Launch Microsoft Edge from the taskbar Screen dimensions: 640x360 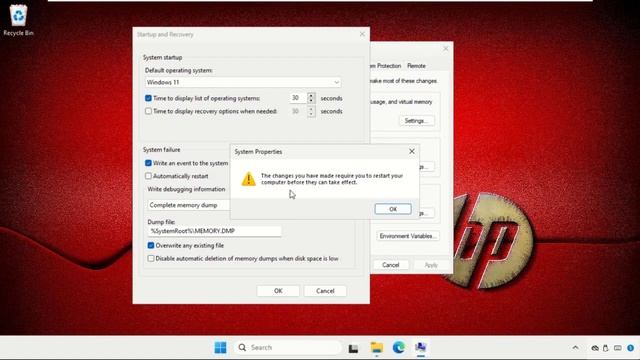398,347
